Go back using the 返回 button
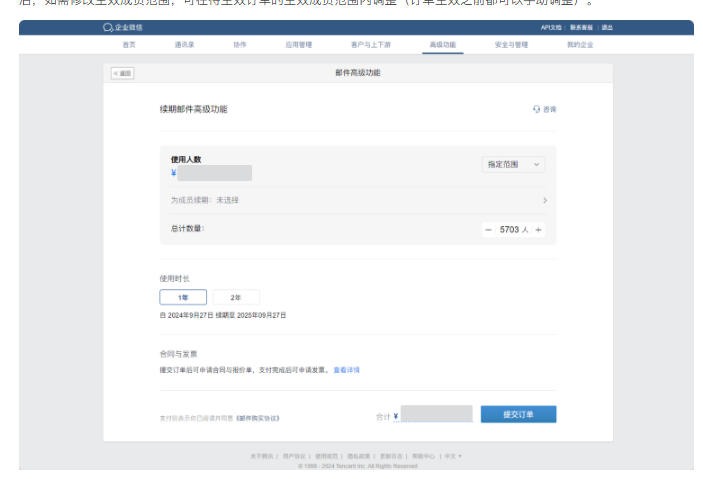The image size is (703, 479). pos(122,73)
